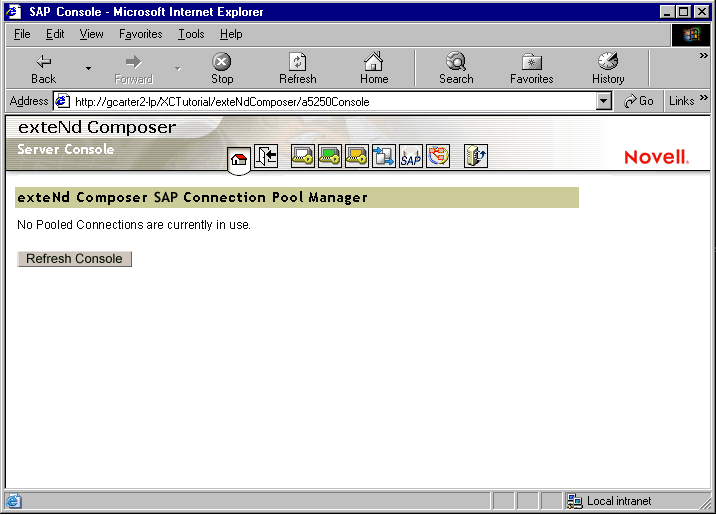Stop page loading
The height and width of the screenshot is (515, 716).
pyautogui.click(x=222, y=69)
